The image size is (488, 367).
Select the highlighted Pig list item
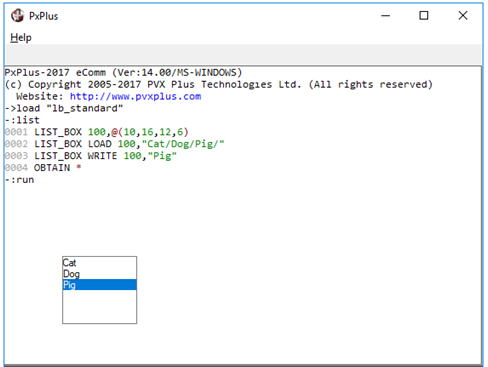(x=99, y=285)
